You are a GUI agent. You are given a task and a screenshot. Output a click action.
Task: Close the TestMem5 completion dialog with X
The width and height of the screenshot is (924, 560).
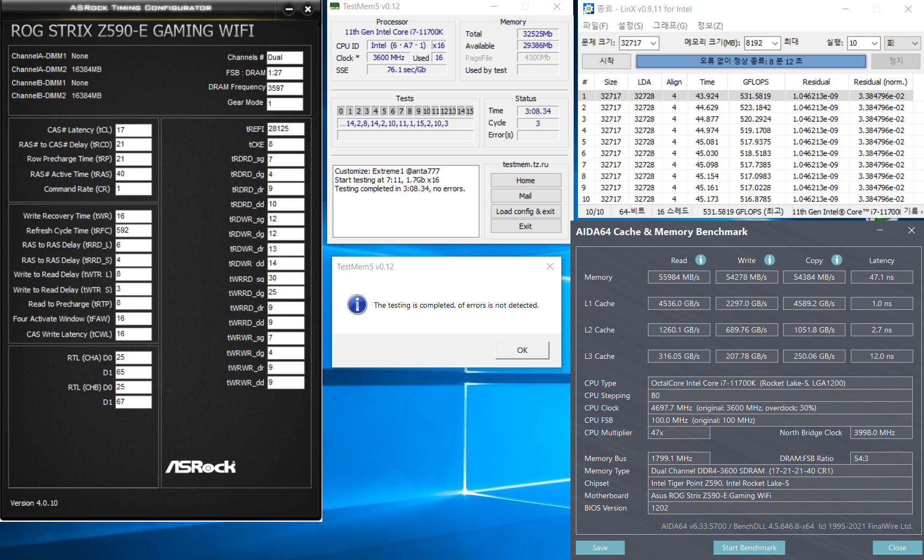pyautogui.click(x=550, y=266)
